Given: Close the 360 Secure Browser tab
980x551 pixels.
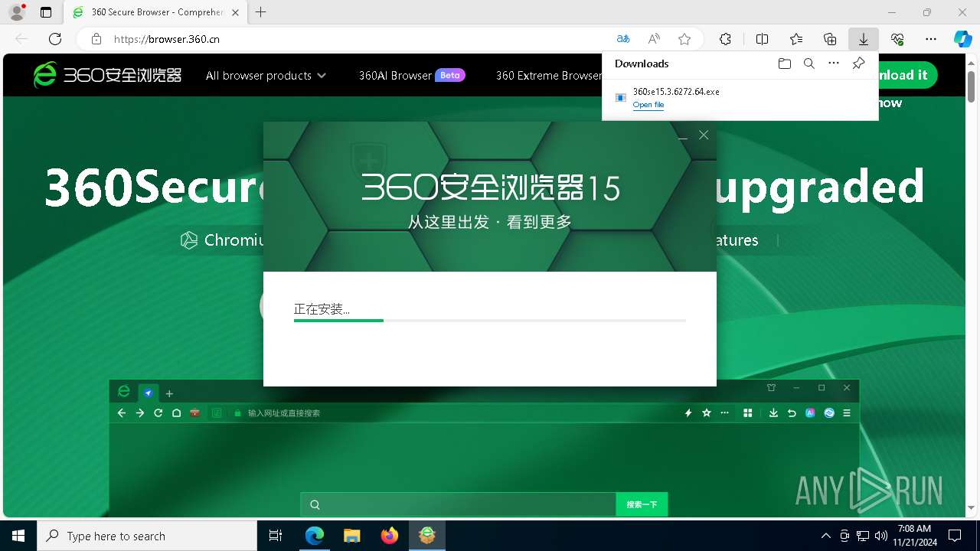Looking at the screenshot, I should click(237, 12).
